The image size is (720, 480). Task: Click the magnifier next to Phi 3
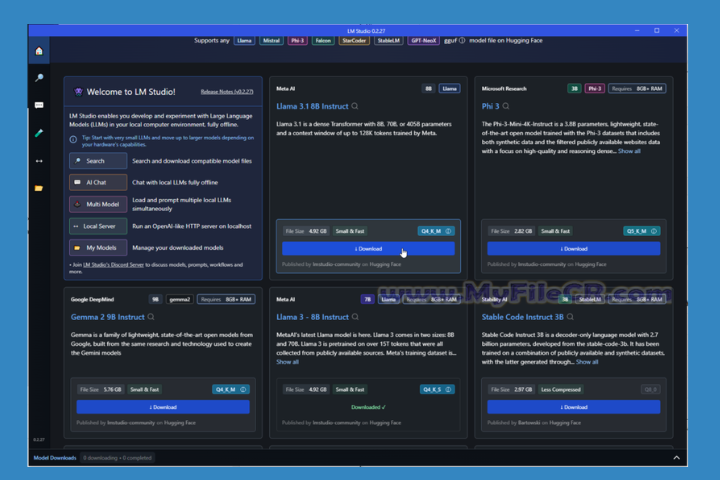[x=506, y=106]
